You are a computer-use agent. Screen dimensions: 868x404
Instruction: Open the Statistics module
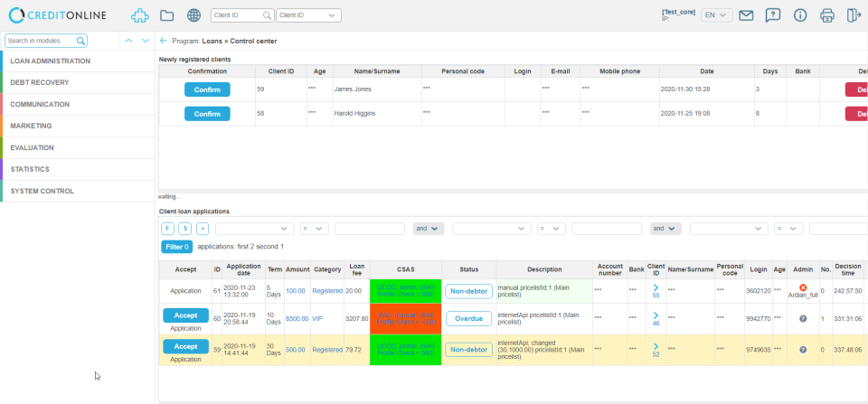pyautogui.click(x=78, y=169)
